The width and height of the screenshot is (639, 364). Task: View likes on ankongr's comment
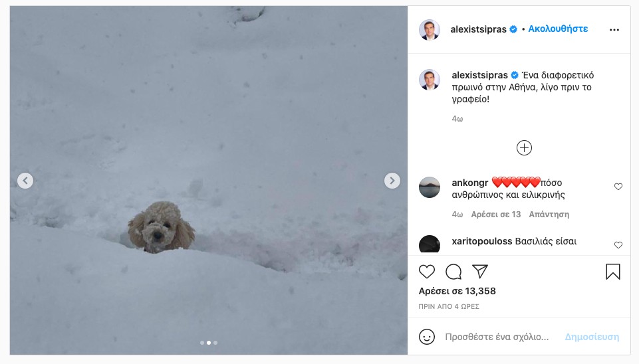[495, 215]
